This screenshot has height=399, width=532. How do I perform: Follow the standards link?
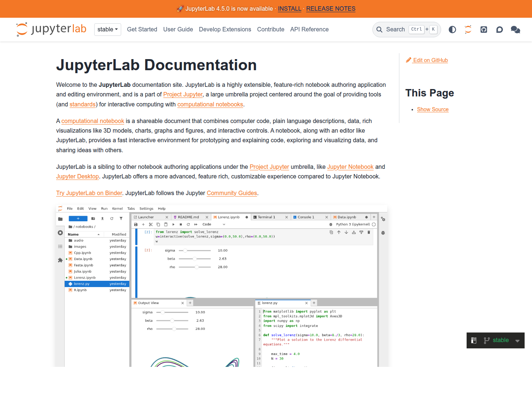pyautogui.click(x=82, y=105)
